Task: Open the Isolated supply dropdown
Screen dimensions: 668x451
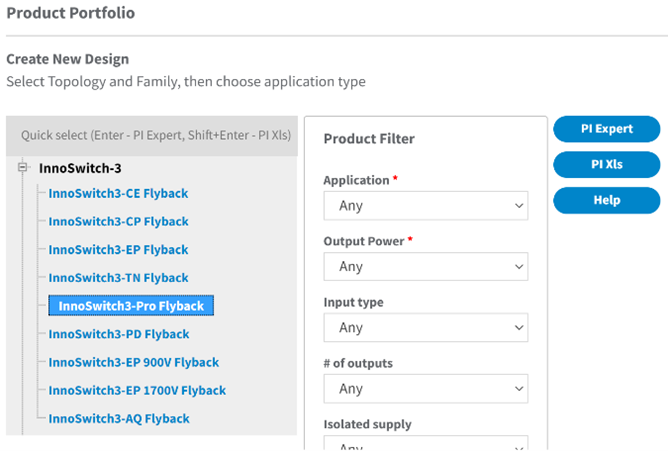Action: coord(426,443)
